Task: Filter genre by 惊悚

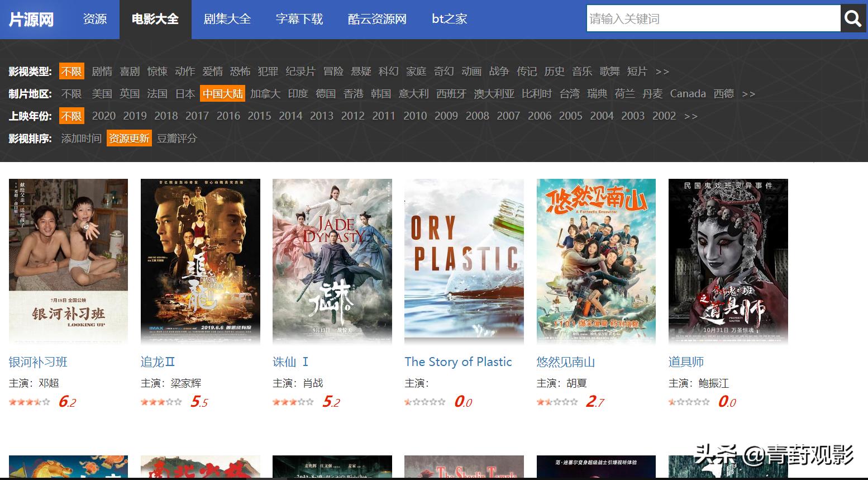Action: click(x=158, y=72)
